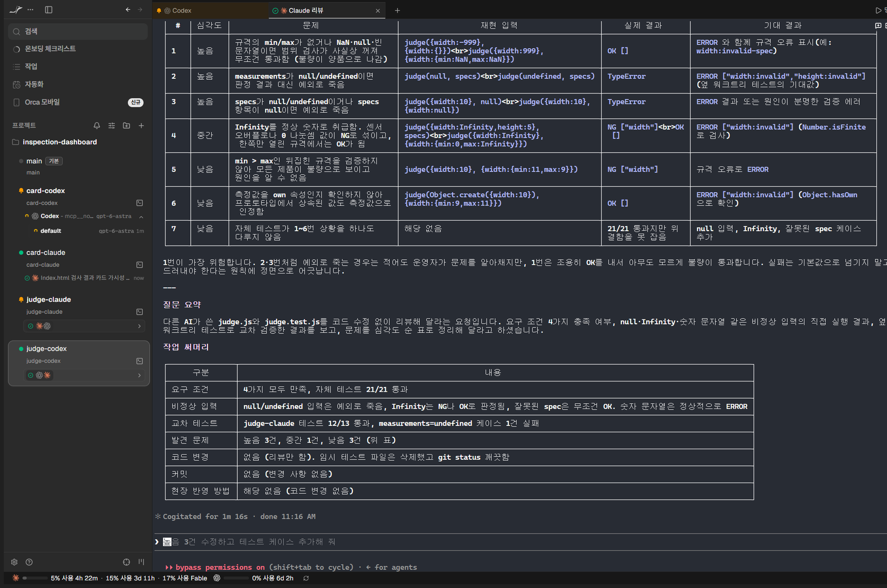Click the Claude usage bar in status bar
The width and height of the screenshot is (887, 588).
point(34,578)
